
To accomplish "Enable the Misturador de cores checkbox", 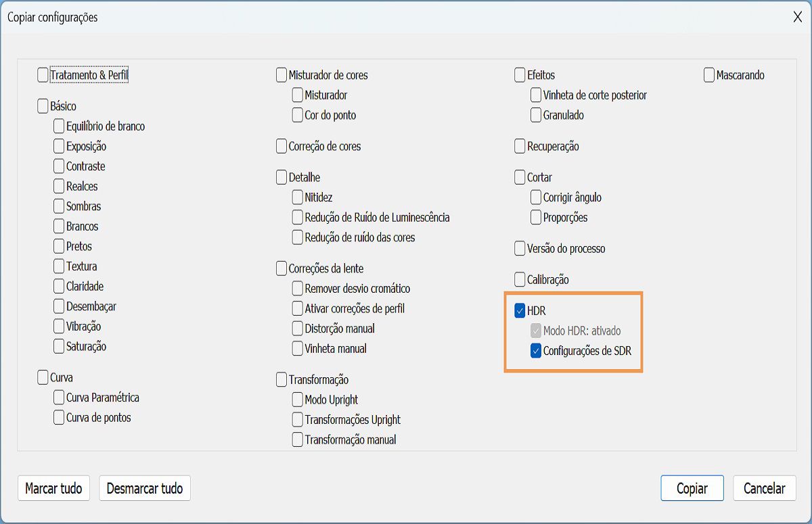I will click(281, 75).
